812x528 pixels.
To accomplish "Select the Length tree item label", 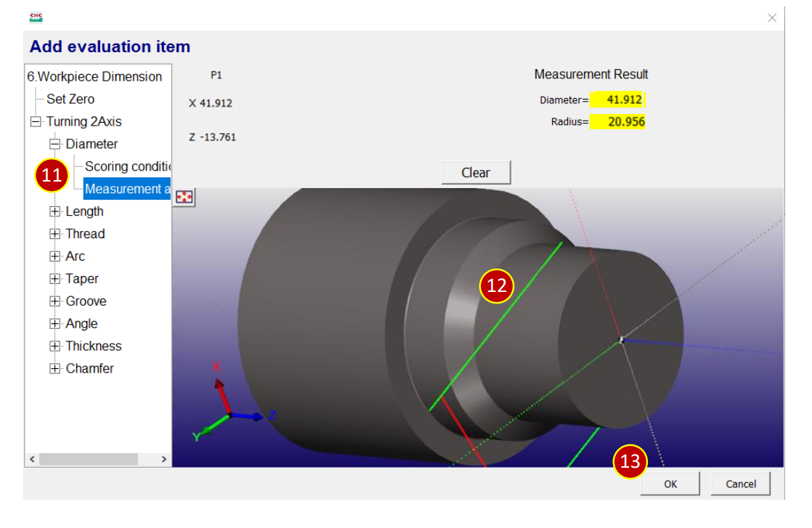I will click(x=84, y=211).
